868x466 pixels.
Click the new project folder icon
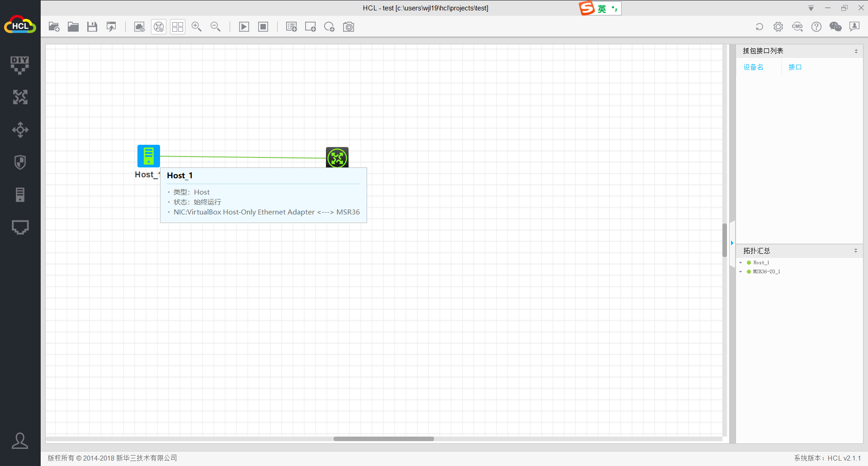coord(54,27)
